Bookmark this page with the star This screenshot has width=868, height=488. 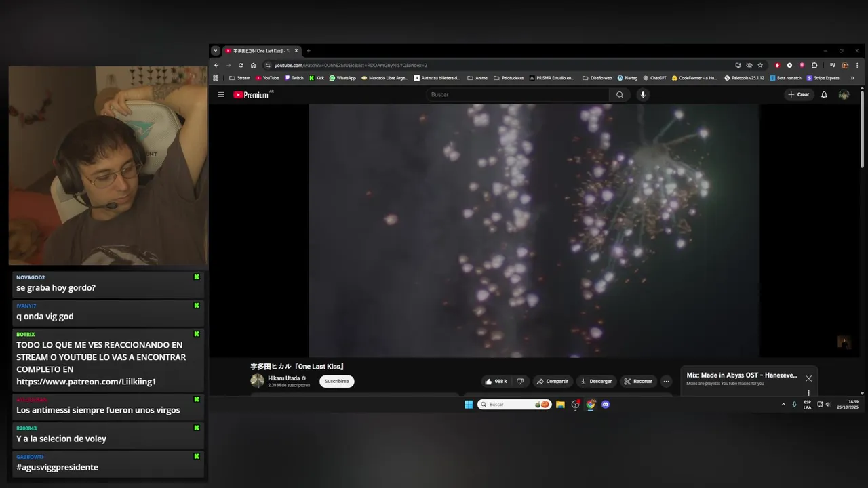760,66
